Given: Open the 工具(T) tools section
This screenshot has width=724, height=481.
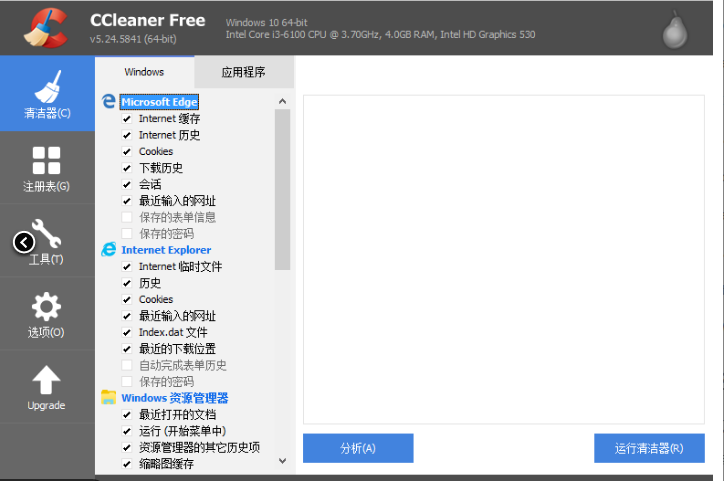Looking at the screenshot, I should 47,241.
